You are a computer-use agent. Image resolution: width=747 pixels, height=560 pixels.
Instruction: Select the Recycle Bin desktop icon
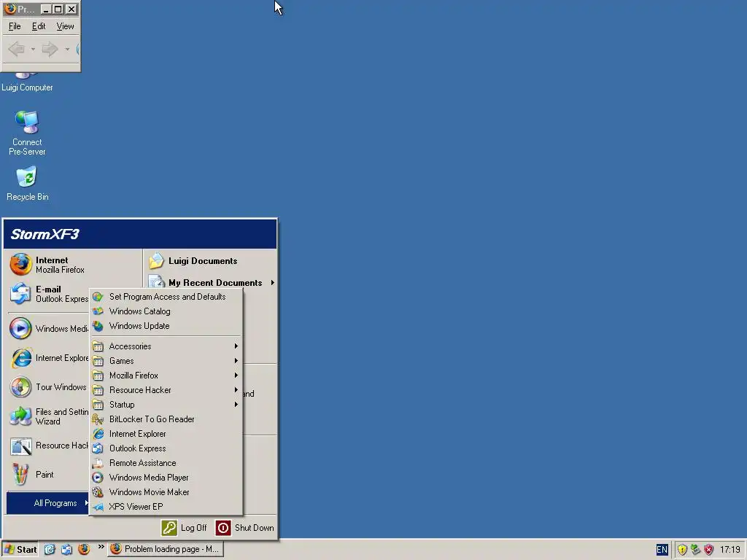[x=27, y=183]
